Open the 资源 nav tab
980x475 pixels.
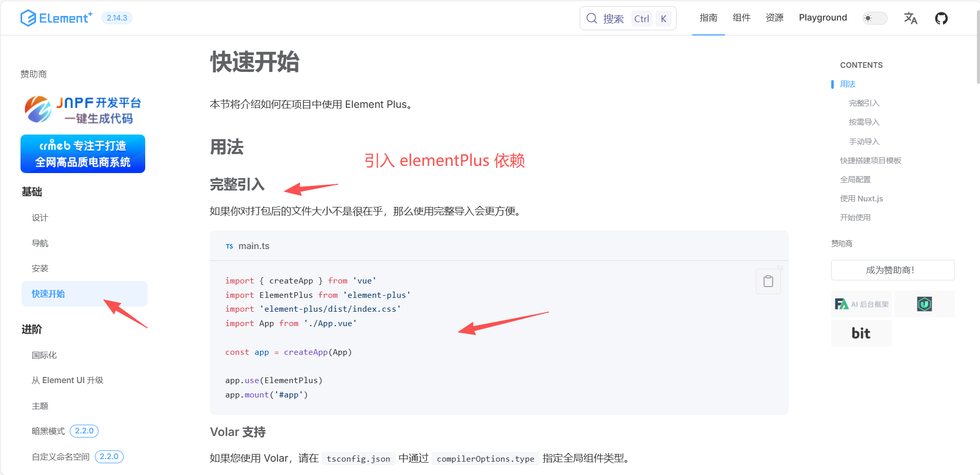tap(775, 18)
